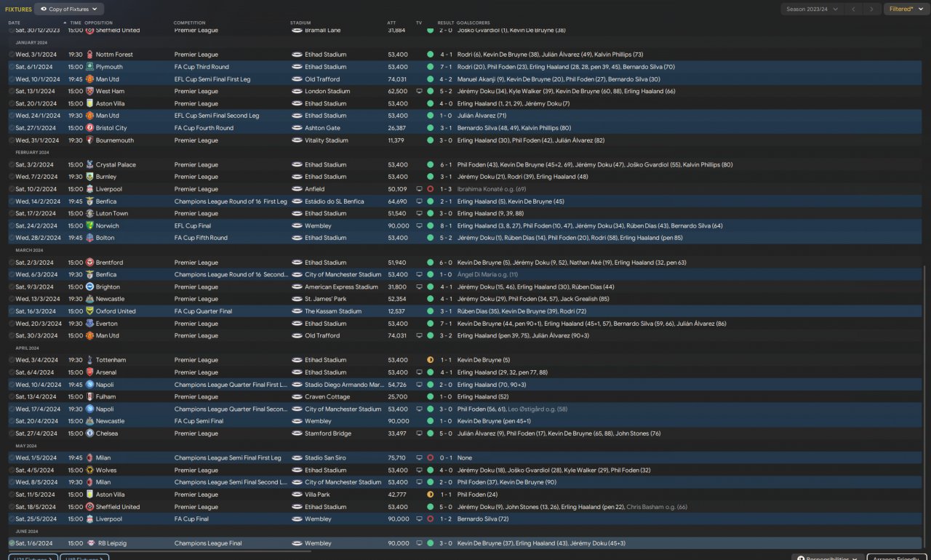Click the red loss indicator on 25/5/2024 Liverpool row
931x560 pixels.
430,519
